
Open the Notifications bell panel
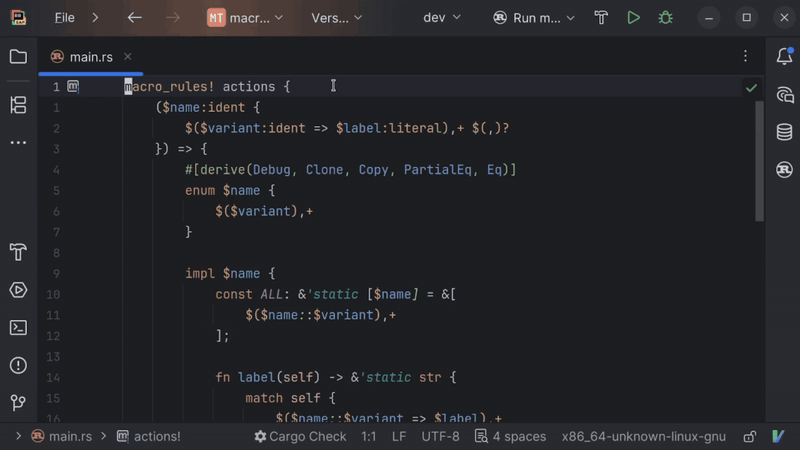click(x=784, y=56)
